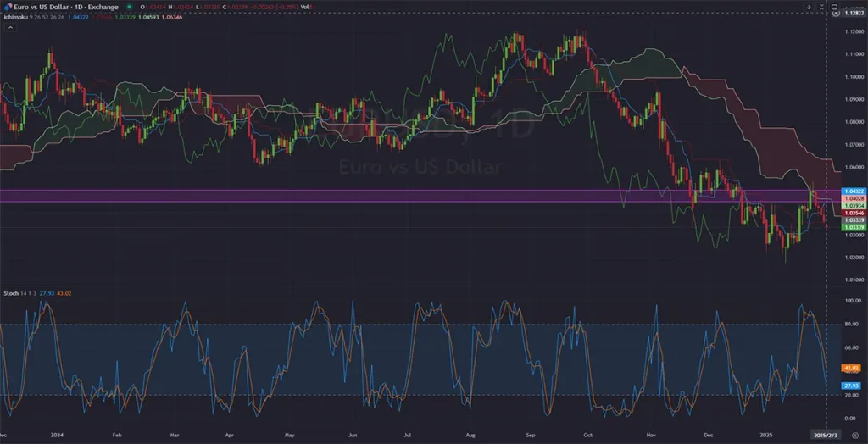Image resolution: width=868 pixels, height=444 pixels.
Task: Click the 2025/2/3 date label on time axis
Action: [826, 436]
